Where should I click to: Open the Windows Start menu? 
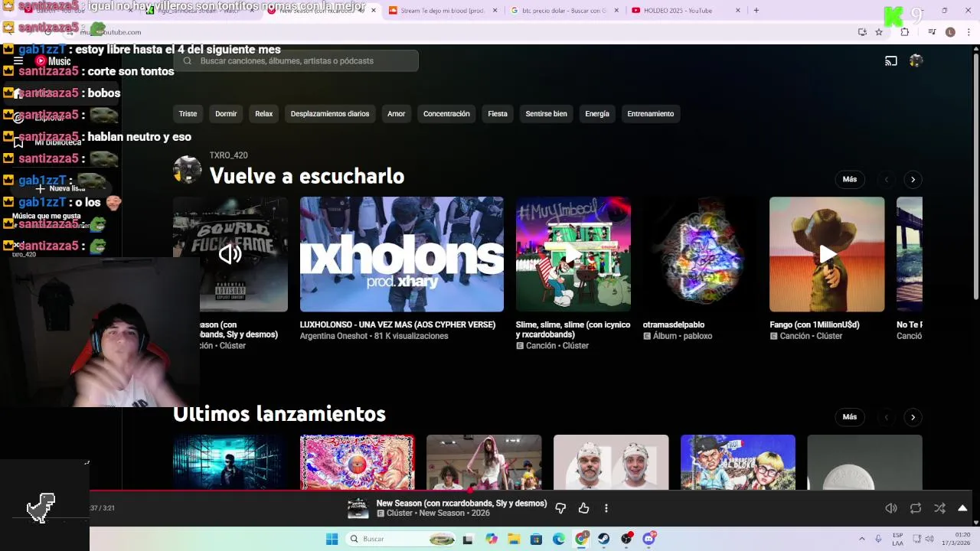click(332, 539)
